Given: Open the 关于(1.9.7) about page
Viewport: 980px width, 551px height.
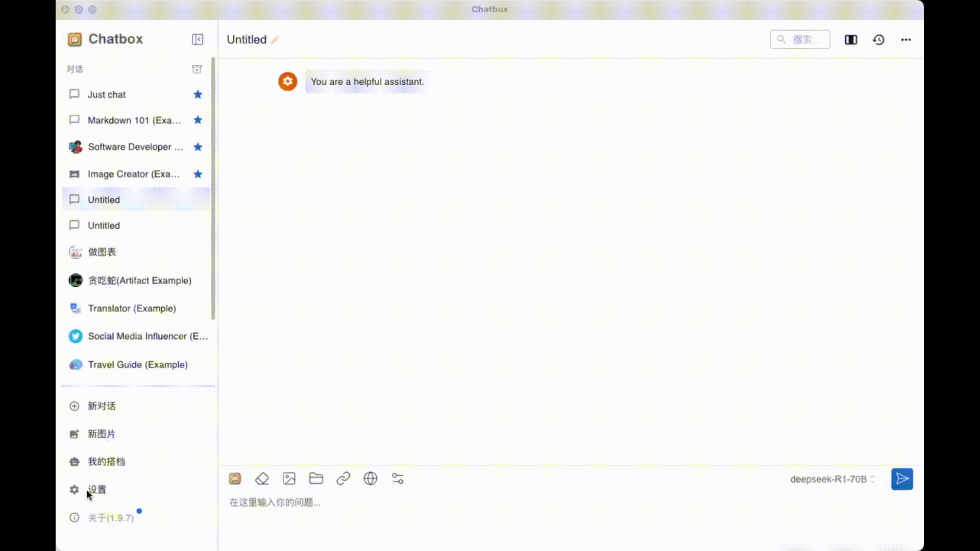Looking at the screenshot, I should coord(136,518).
